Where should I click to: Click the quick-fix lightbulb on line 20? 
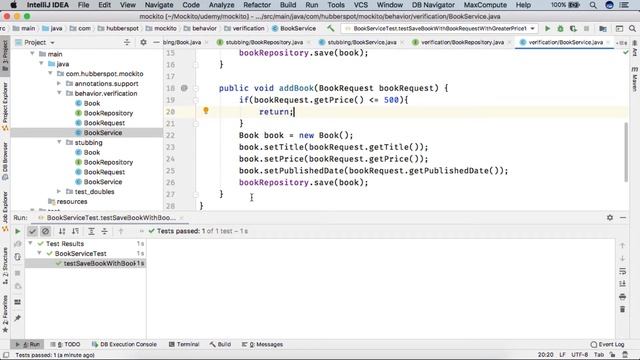206,110
